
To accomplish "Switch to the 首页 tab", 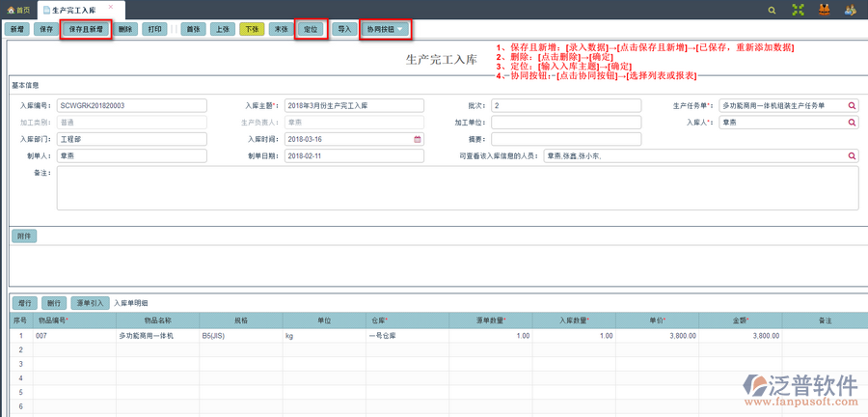I will pos(18,10).
